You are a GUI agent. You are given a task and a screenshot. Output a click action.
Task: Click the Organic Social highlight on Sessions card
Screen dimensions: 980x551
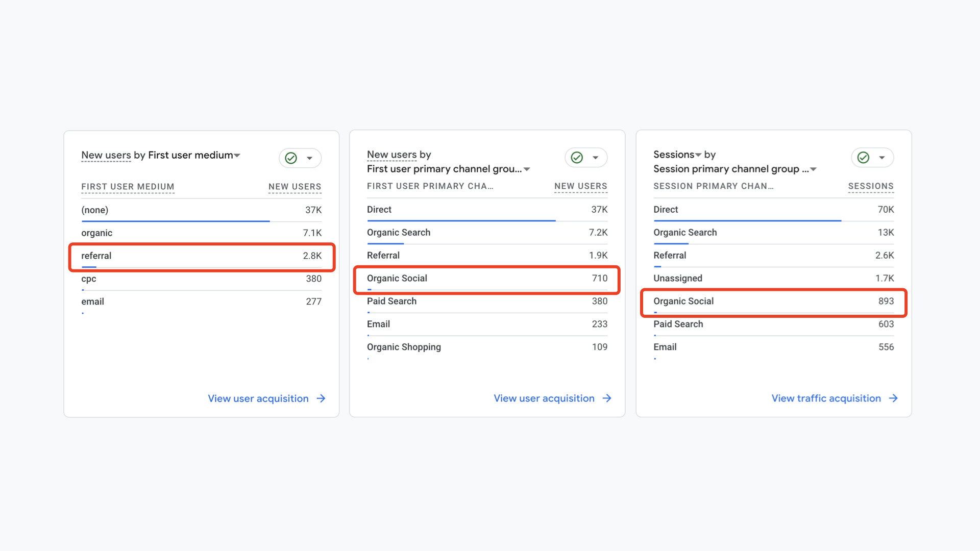[x=773, y=303]
